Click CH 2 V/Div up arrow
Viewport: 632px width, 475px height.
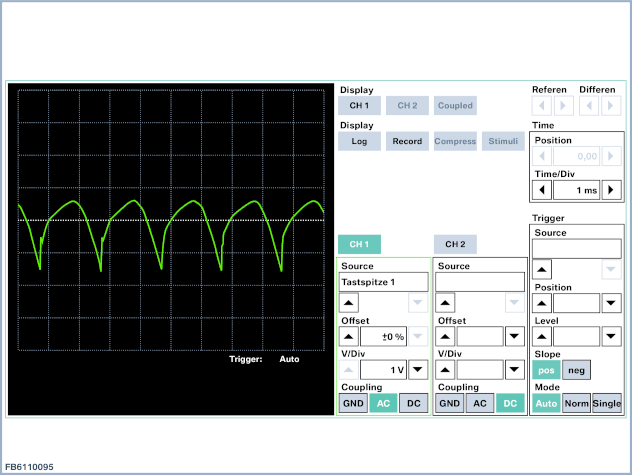pos(445,370)
